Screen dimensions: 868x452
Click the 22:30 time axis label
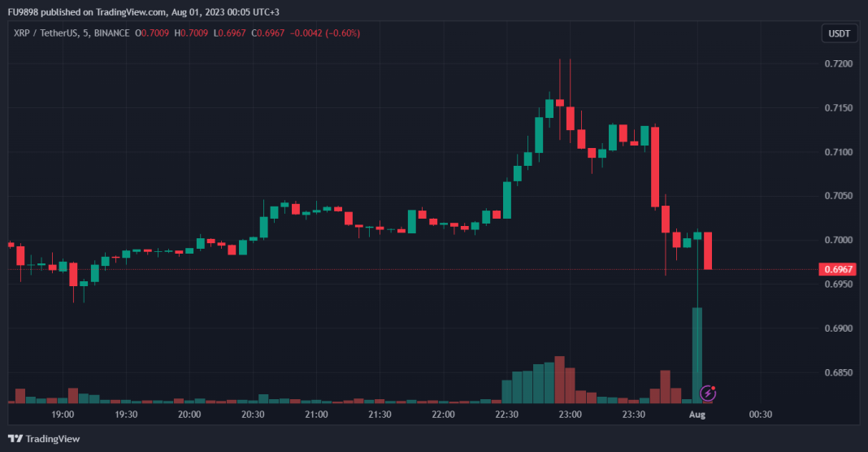pos(506,414)
